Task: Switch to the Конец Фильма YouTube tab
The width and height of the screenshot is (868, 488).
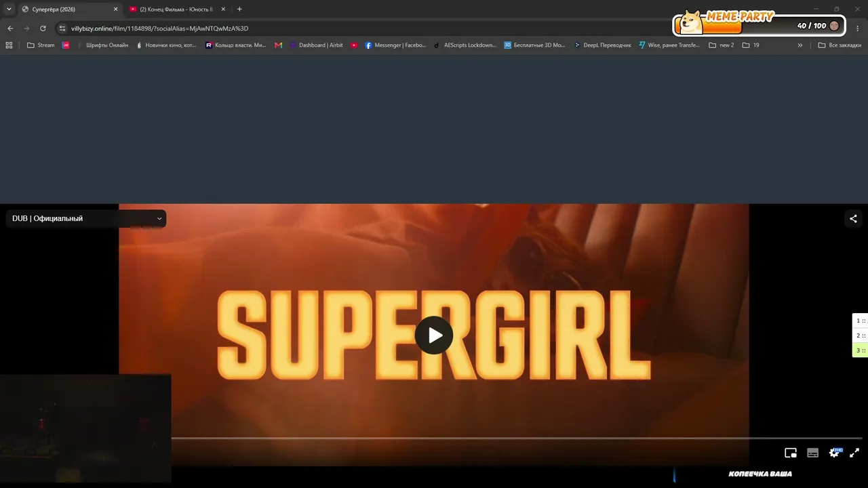Action: pyautogui.click(x=176, y=9)
